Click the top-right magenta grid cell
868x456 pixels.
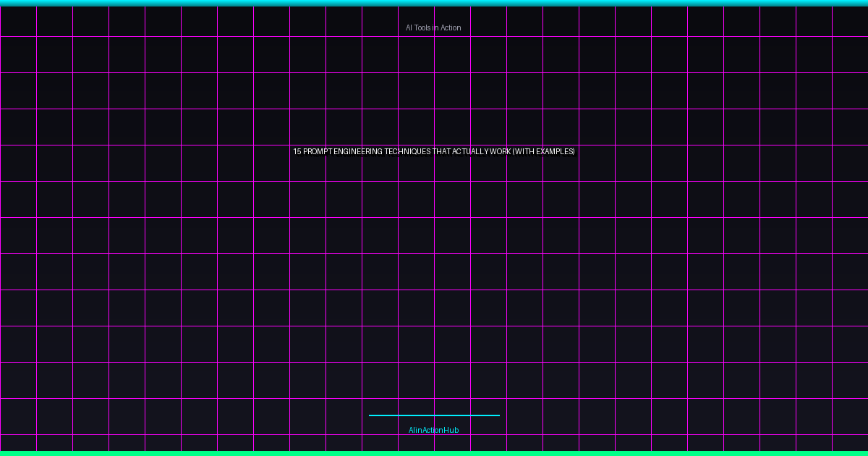pyautogui.click(x=850, y=21)
